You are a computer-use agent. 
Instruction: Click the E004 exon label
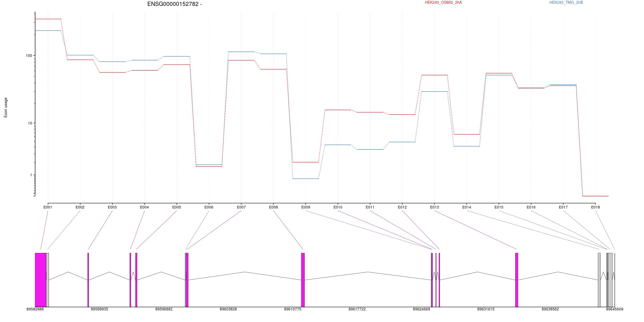(144, 207)
